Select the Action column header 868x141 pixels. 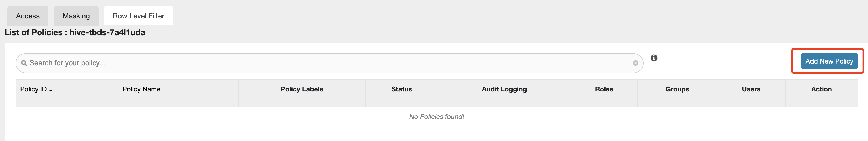pos(821,89)
